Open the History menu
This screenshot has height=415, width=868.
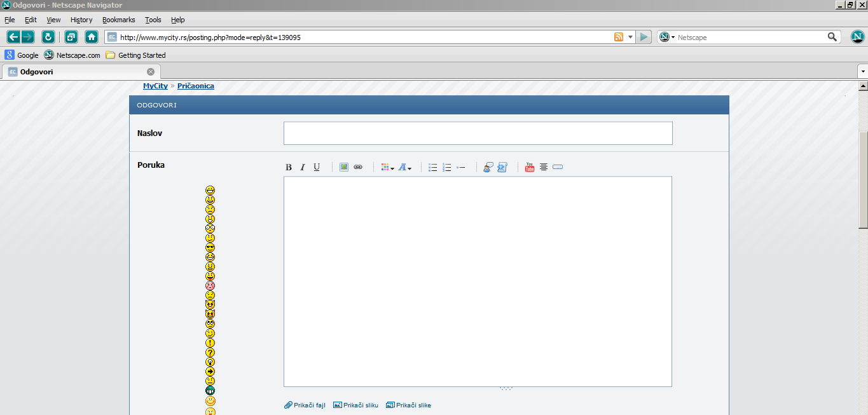[x=81, y=20]
